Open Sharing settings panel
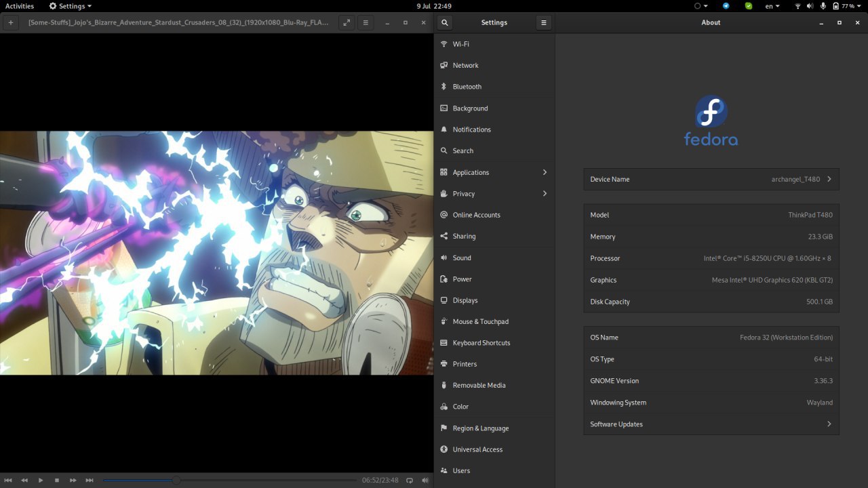Image resolution: width=868 pixels, height=488 pixels. [494, 236]
